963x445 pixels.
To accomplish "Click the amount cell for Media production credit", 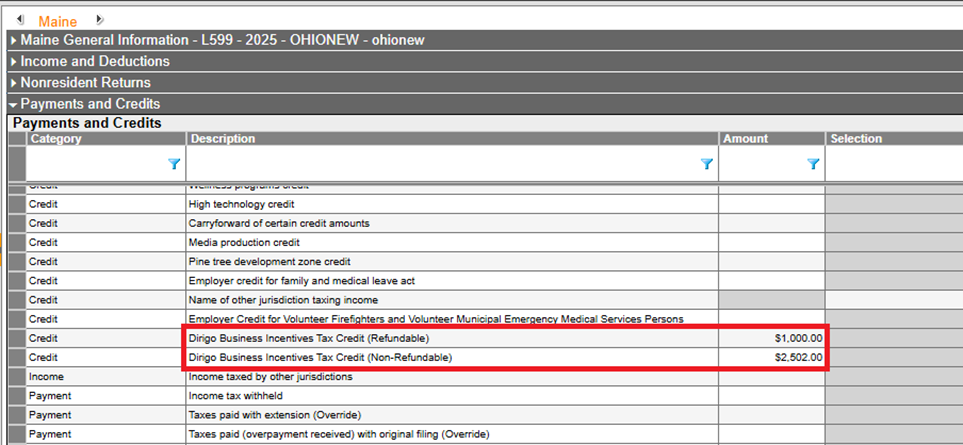I will point(771,242).
